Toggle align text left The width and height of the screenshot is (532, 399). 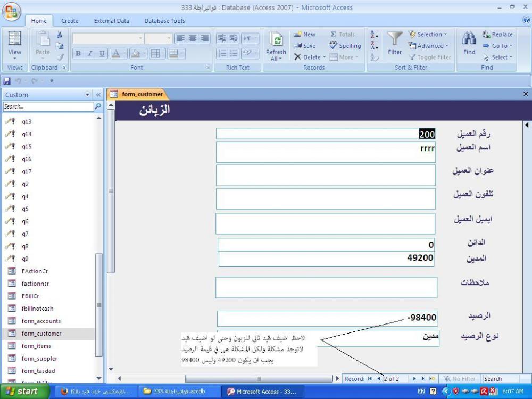181,38
